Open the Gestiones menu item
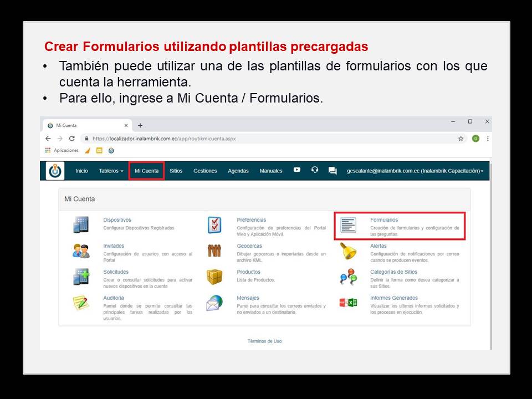This screenshot has width=532, height=399. [205, 171]
